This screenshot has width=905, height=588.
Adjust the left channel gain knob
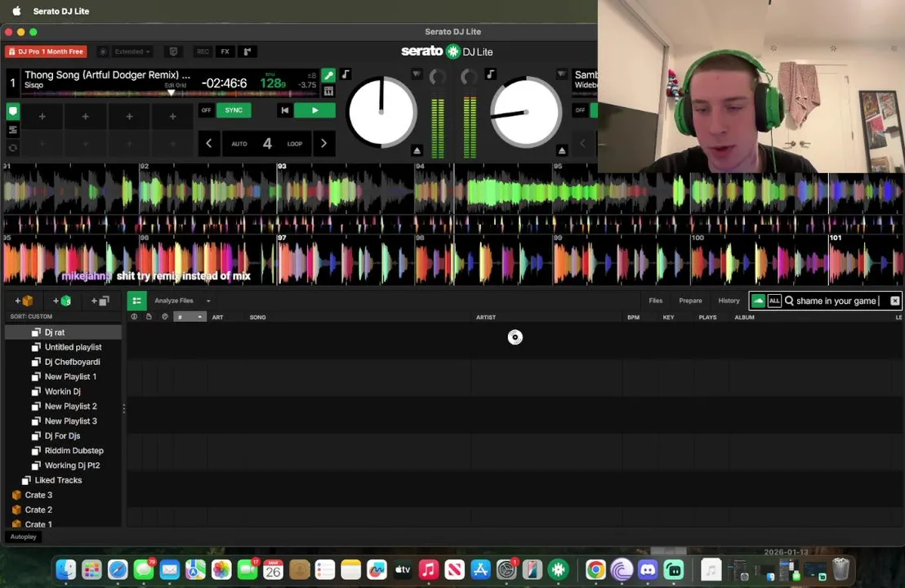click(438, 77)
